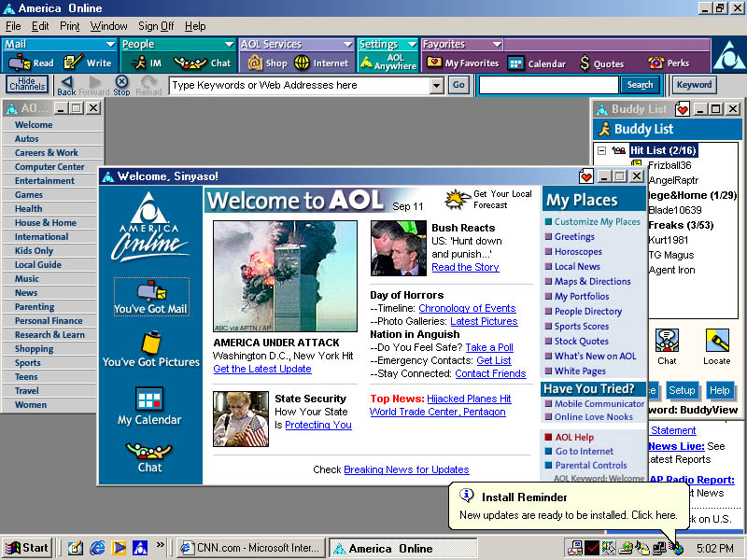Expand the AOL Services dropdown
The image size is (747, 560).
point(347,44)
